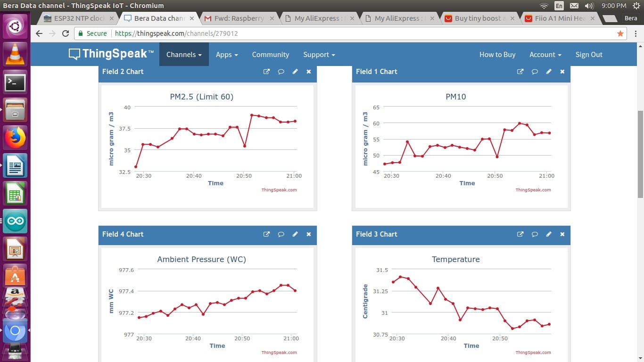
Task: Bookmark this page with the star icon
Action: click(620, 33)
